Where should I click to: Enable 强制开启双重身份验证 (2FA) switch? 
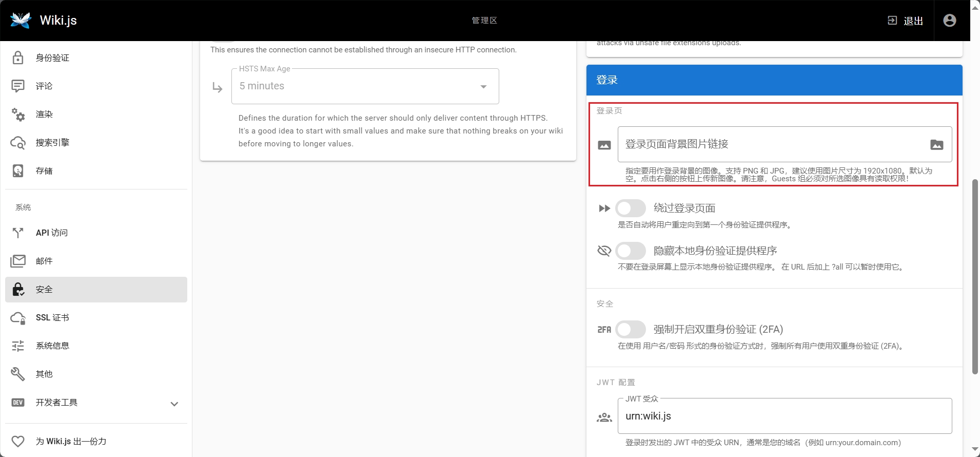[x=630, y=329]
